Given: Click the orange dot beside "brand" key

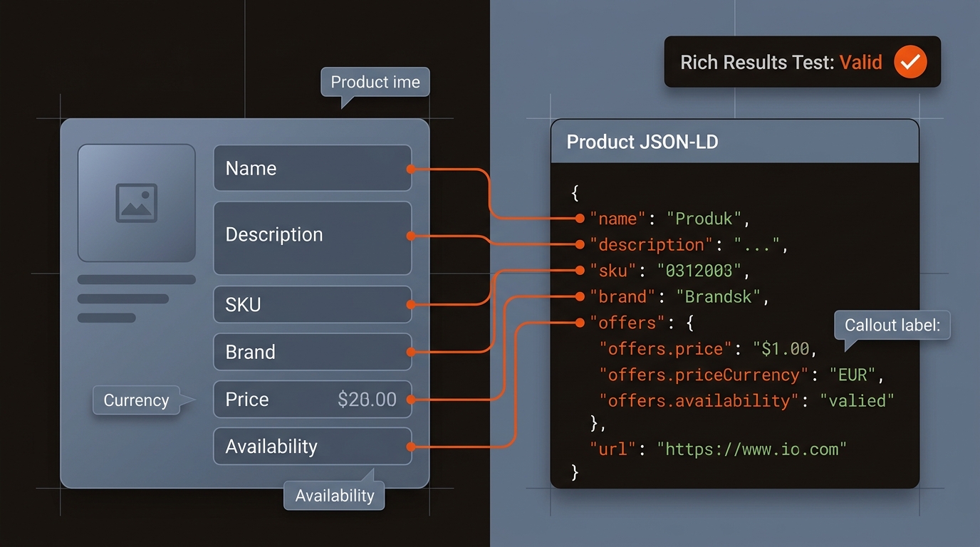Looking at the screenshot, I should 580,296.
